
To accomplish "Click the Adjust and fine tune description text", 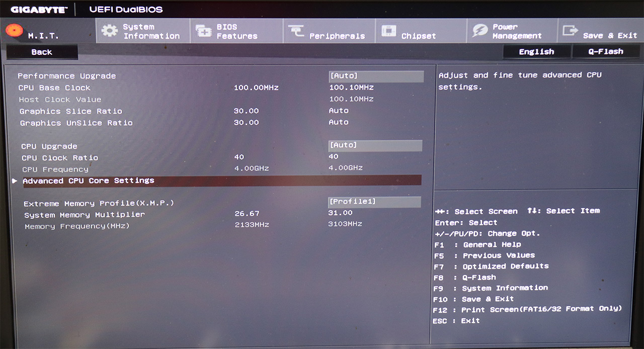I will pyautogui.click(x=520, y=81).
